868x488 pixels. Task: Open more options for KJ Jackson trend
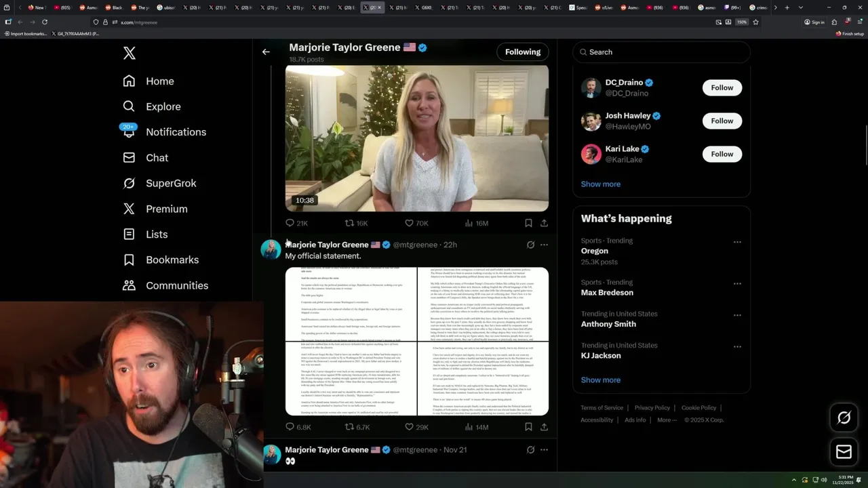(x=737, y=346)
